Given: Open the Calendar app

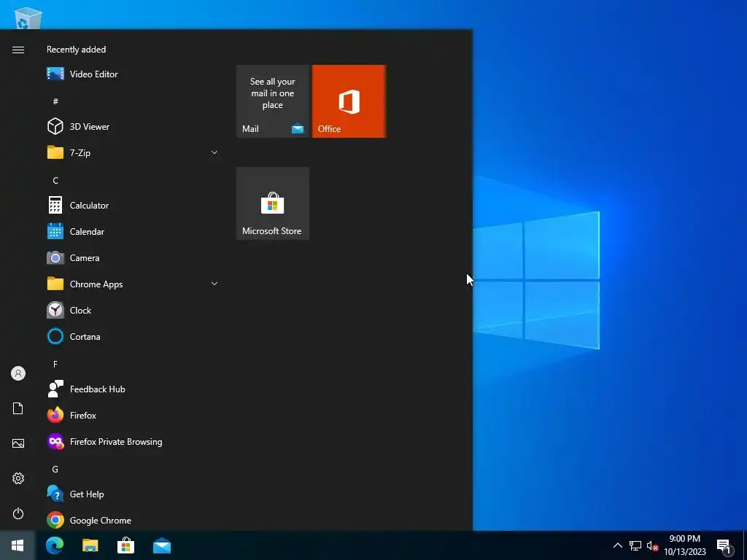Looking at the screenshot, I should (x=133, y=232).
